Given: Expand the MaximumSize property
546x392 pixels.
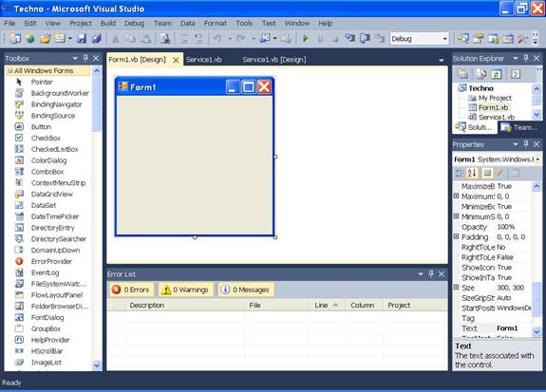Looking at the screenshot, I should [456, 196].
